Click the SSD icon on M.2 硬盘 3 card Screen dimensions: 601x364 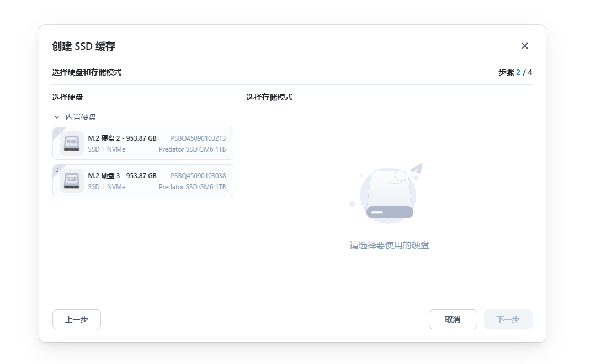pos(71,180)
